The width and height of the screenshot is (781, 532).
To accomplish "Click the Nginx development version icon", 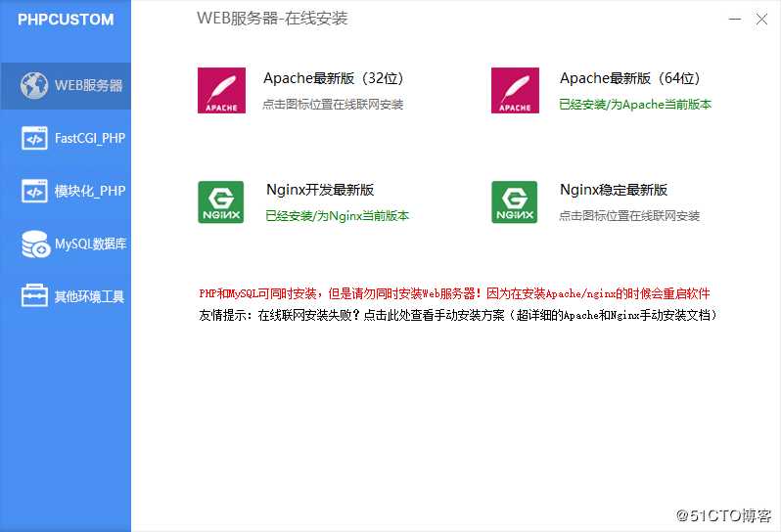I will (x=221, y=202).
